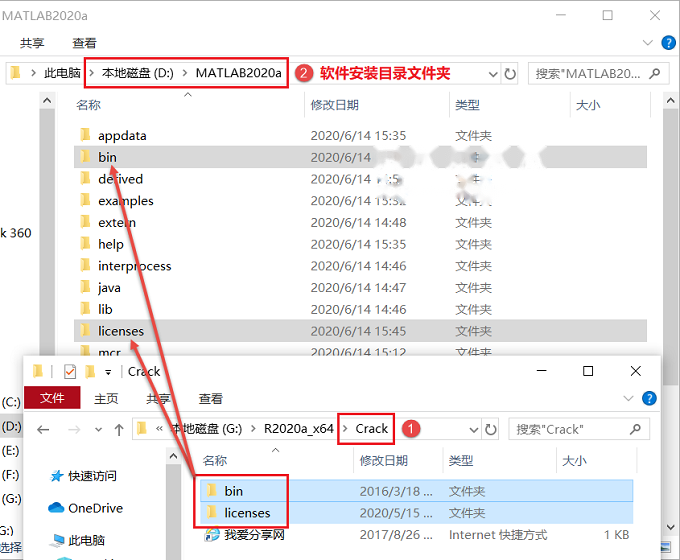This screenshot has width=680, height=560.
Task: Sort by 大小 column in Crack window
Action: [x=574, y=461]
